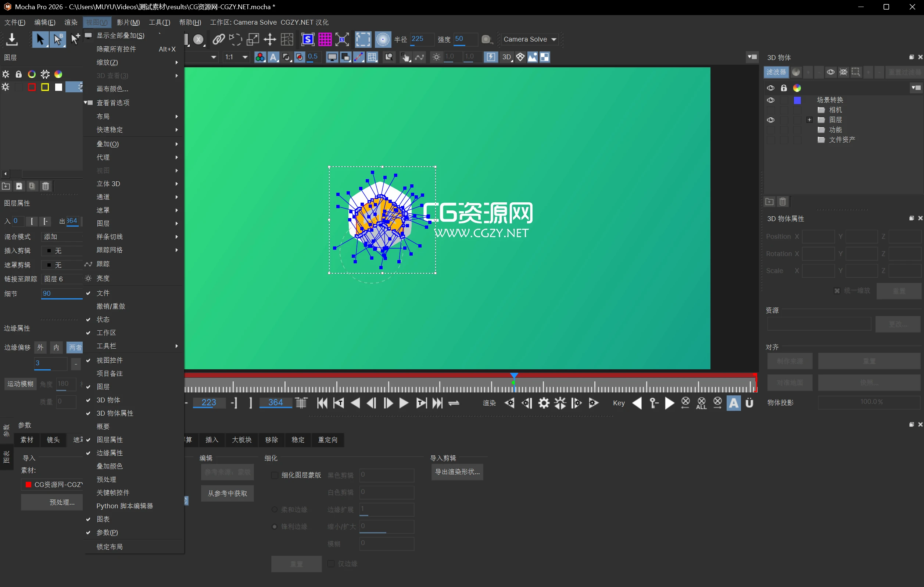Activate the Scale transform tool

[x=253, y=40]
